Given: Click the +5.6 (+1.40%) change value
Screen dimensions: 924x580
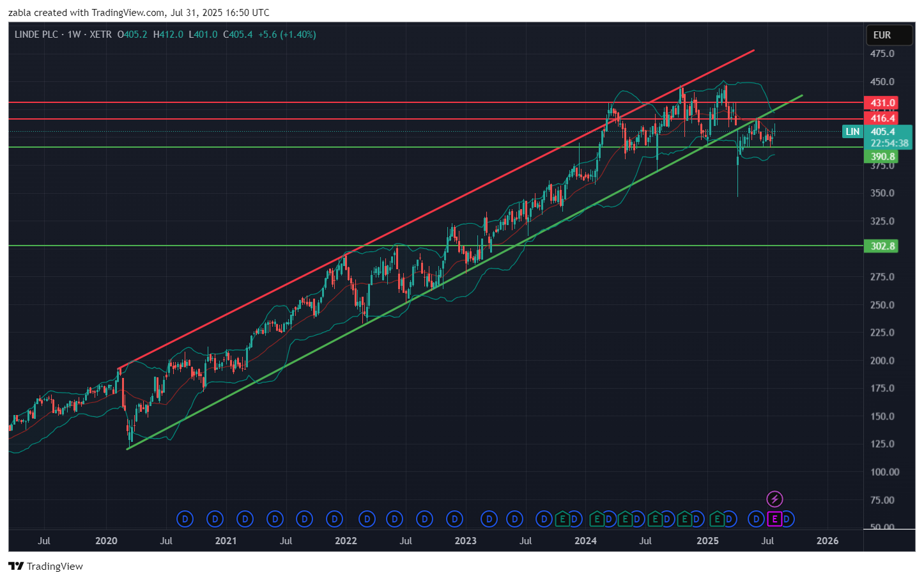Looking at the screenshot, I should [x=287, y=35].
